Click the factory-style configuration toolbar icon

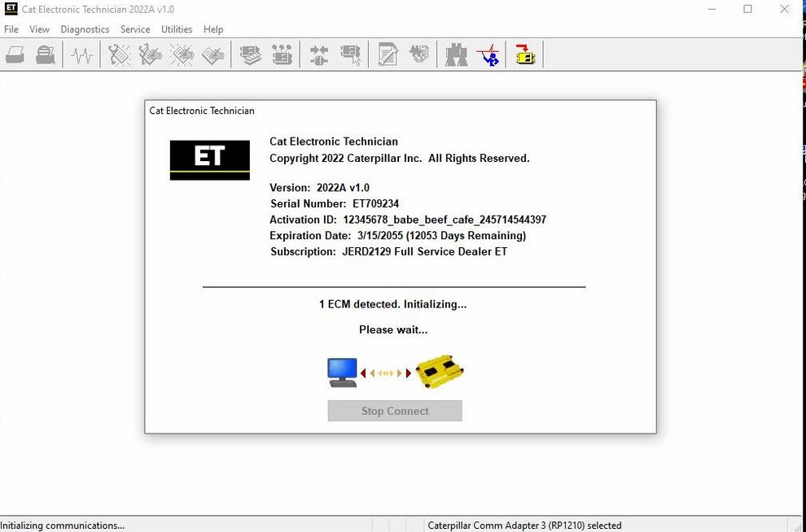point(282,55)
